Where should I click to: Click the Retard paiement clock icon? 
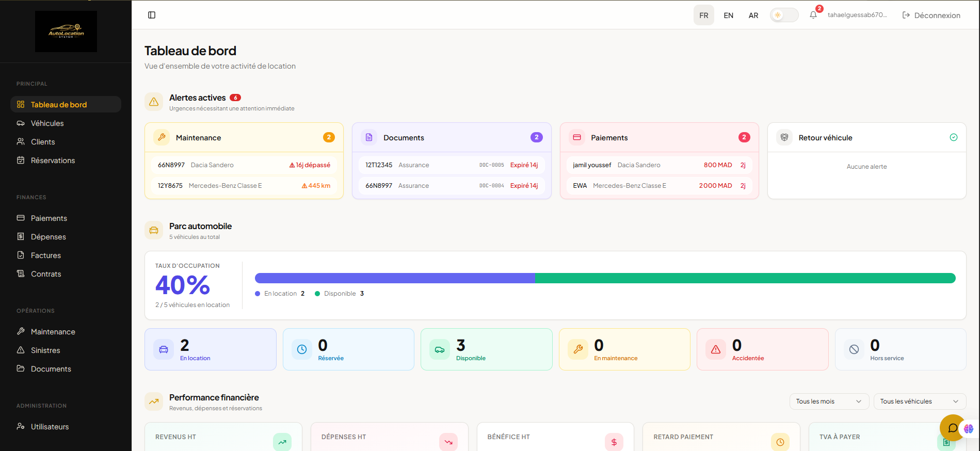pyautogui.click(x=780, y=442)
